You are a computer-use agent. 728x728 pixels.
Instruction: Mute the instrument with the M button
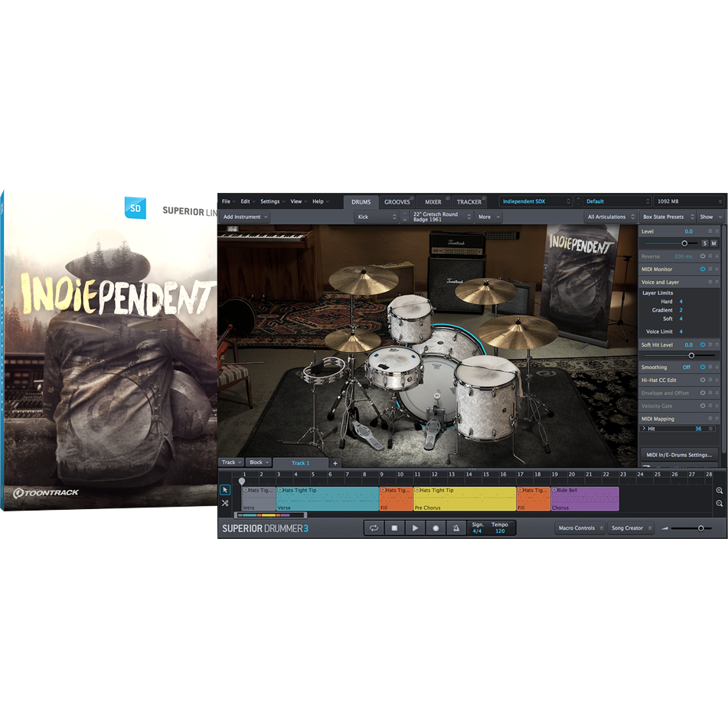pos(713,243)
